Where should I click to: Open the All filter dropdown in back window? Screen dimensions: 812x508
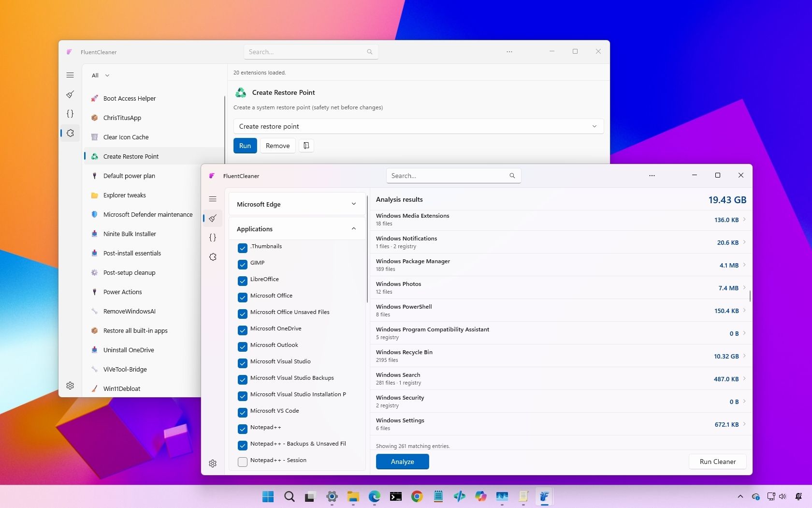101,75
